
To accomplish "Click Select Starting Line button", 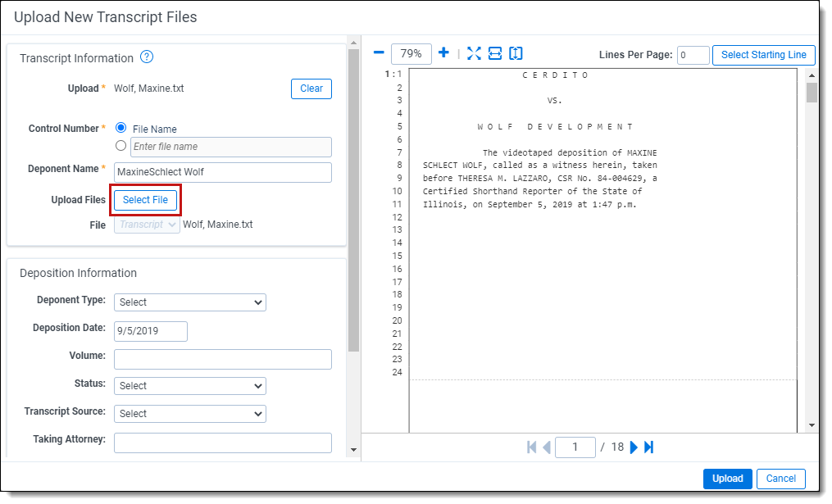I will (763, 55).
